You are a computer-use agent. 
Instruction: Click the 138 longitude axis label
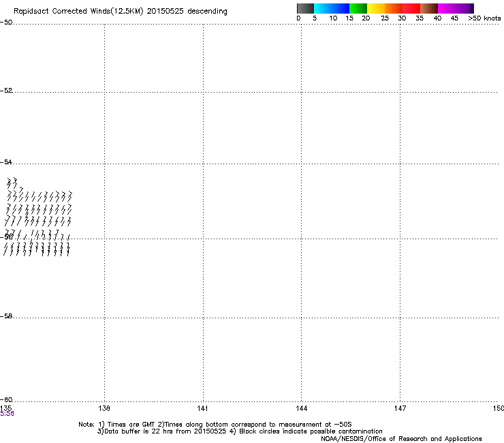click(104, 408)
